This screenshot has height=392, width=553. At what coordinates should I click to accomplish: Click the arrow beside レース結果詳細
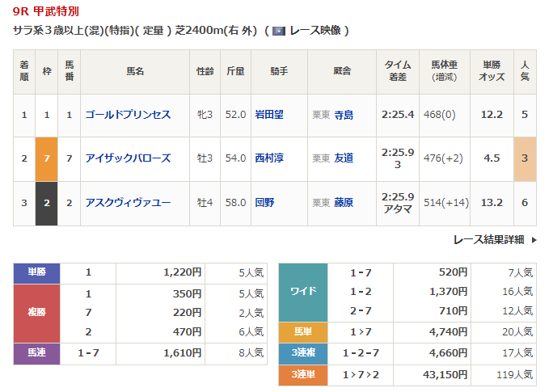pyautogui.click(x=534, y=240)
